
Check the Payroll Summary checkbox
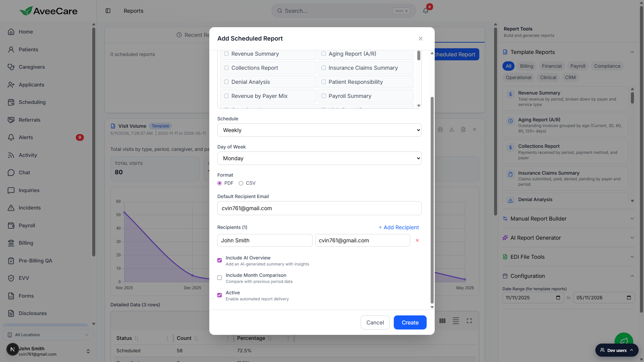click(324, 96)
